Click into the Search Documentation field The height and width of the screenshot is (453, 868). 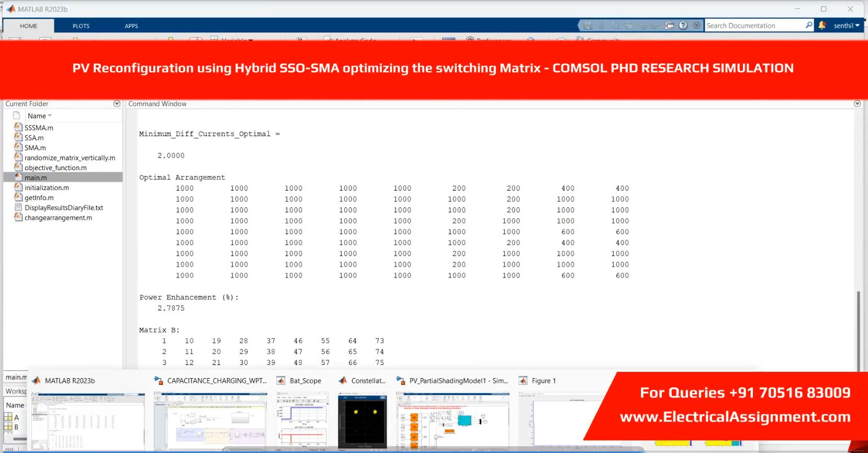[754, 26]
